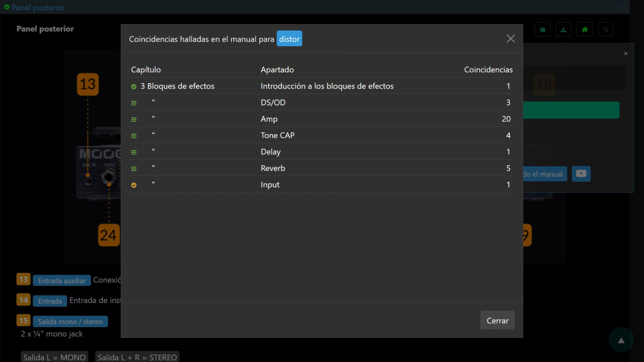Click the 'Coincidencias' column header

pos(488,70)
